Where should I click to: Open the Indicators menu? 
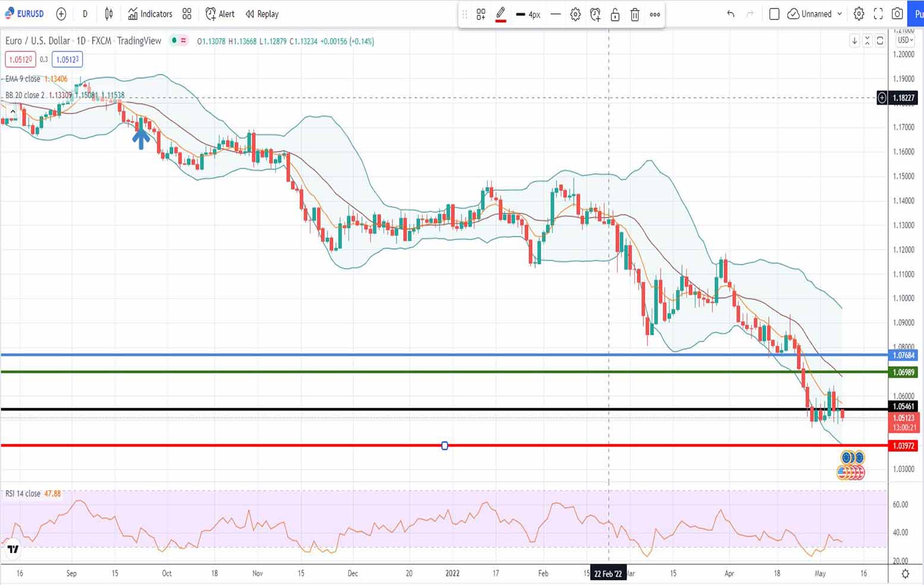(150, 14)
